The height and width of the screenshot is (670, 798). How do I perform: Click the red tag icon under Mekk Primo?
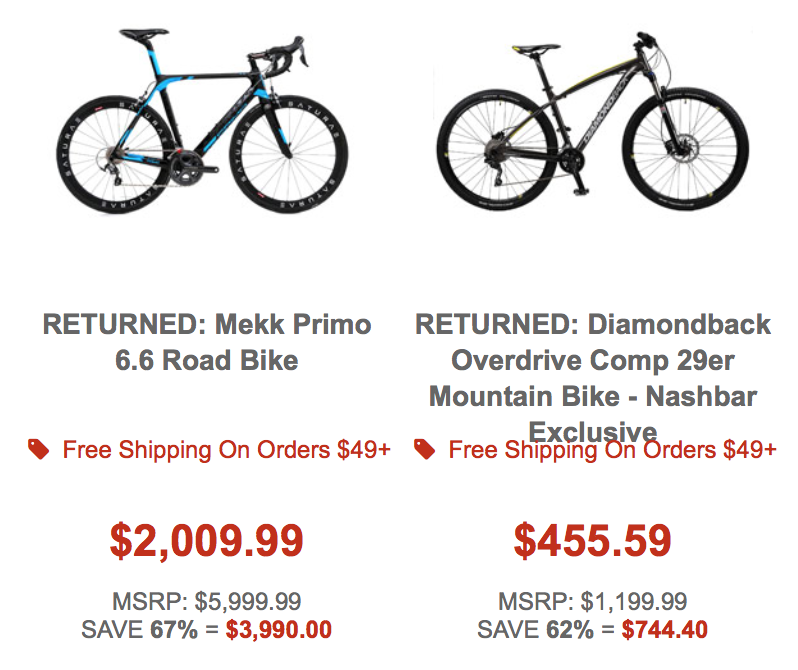(39, 449)
